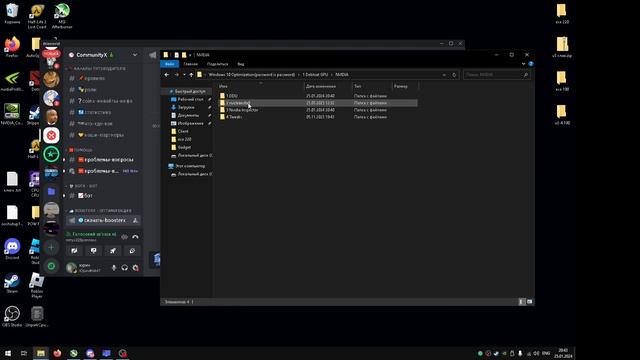This screenshot has width=640, height=360.
Task: Open the 'бот' channel in Discord
Action: click(x=103, y=196)
